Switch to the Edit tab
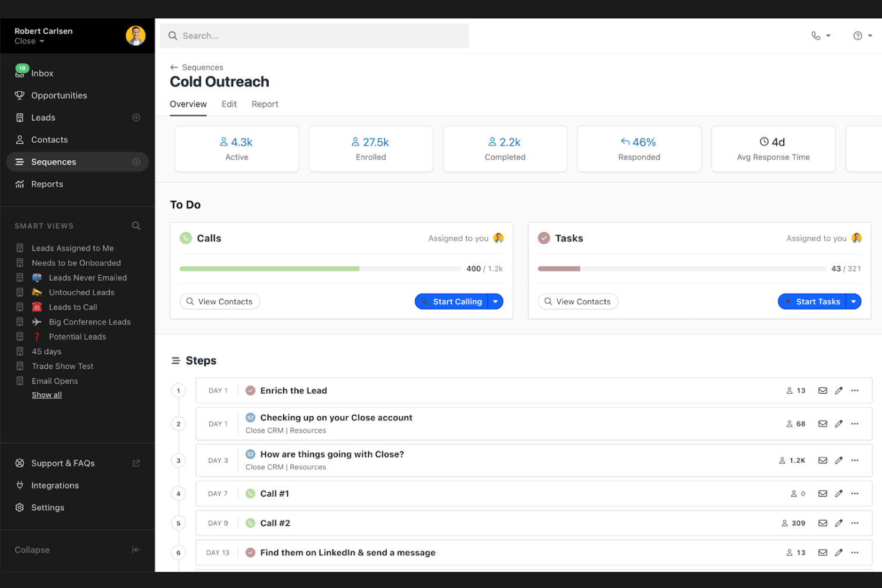Screen dimensions: 882x588 (229, 104)
